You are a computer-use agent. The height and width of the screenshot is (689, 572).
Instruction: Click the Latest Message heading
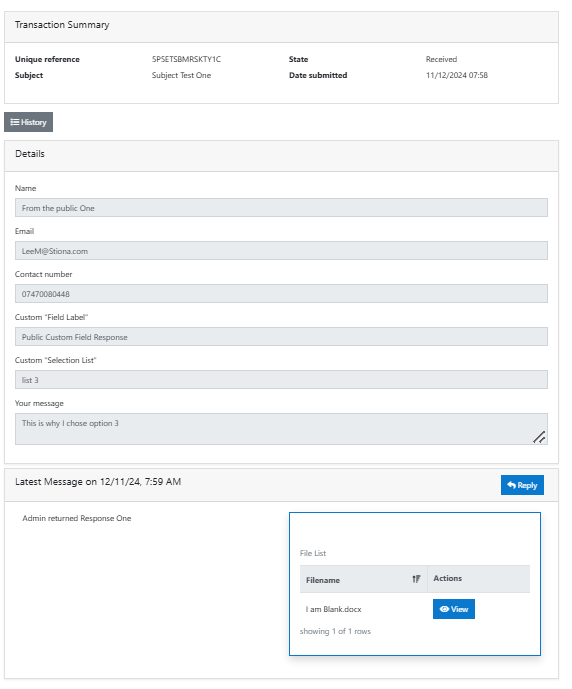tap(98, 482)
